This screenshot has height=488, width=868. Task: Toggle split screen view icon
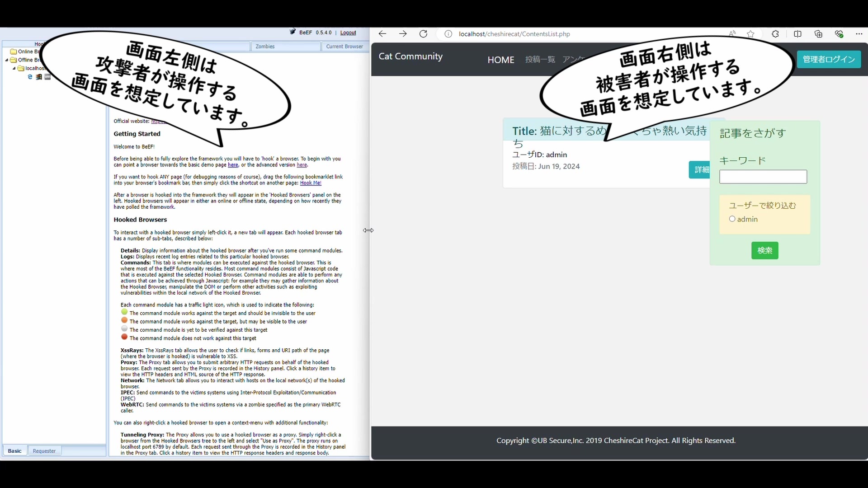797,34
